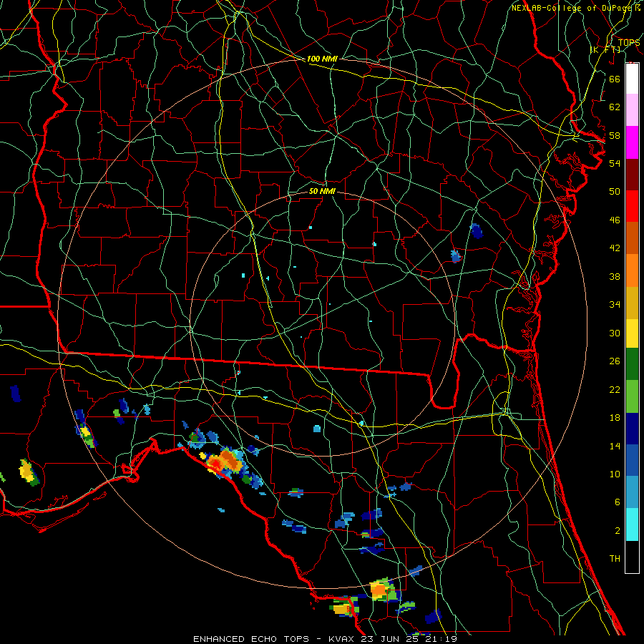Image resolution: width=644 pixels, height=644 pixels.
Task: Click the medium blue legend swatch
Action: 632,460
